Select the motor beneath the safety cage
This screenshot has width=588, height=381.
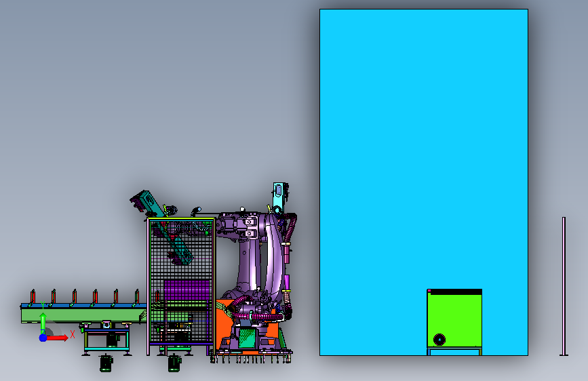[x=174, y=363]
